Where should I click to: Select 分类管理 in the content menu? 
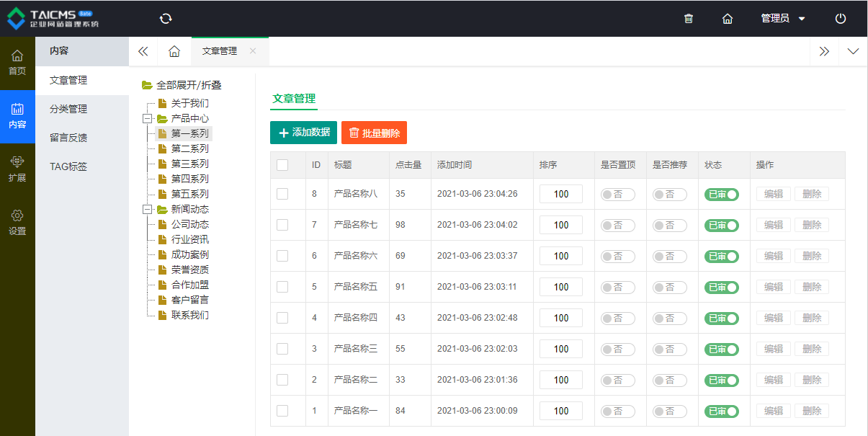pyautogui.click(x=68, y=109)
